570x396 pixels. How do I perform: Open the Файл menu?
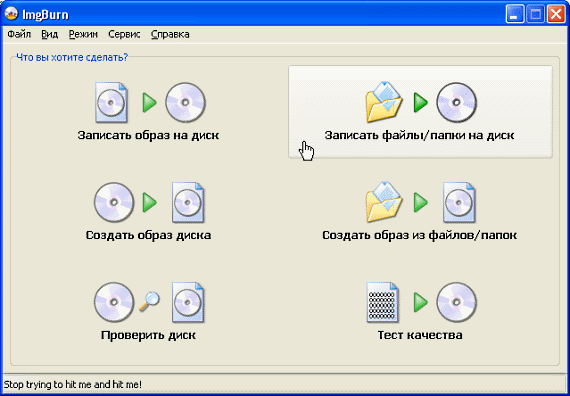19,35
